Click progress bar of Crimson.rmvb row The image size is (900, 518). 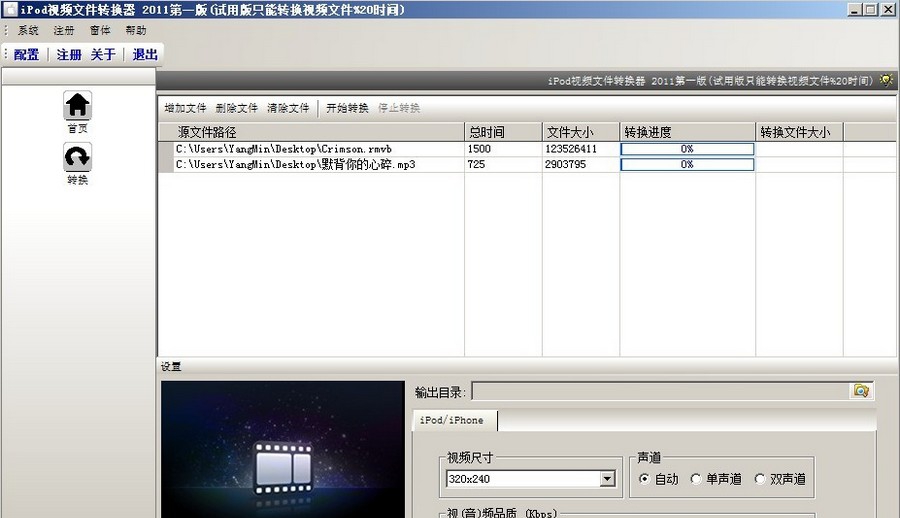click(x=687, y=149)
